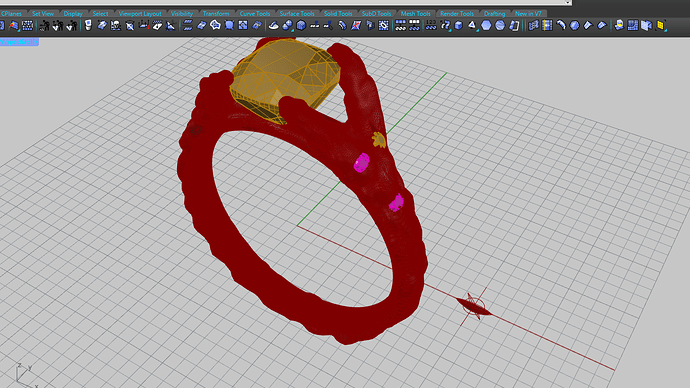Click the question marks curve icon

445,26
